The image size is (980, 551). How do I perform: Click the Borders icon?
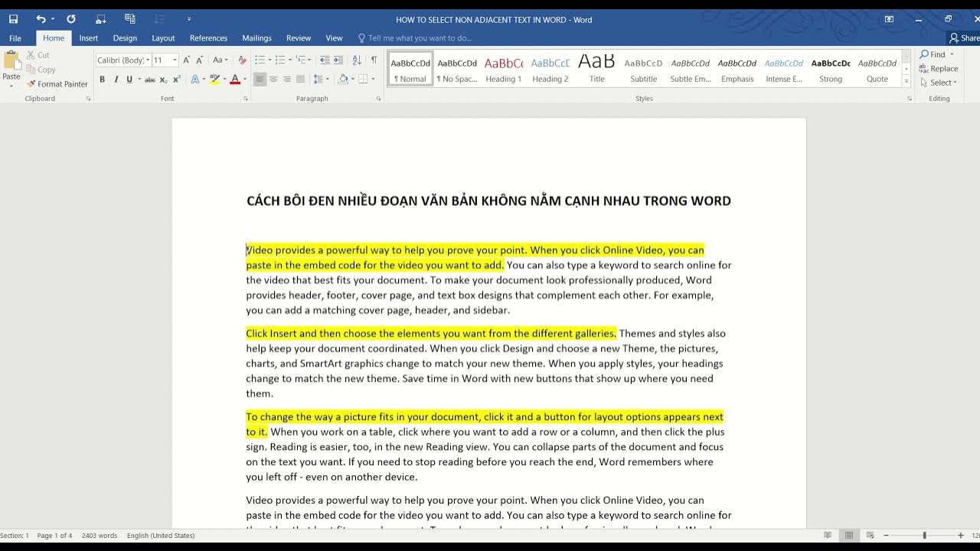tap(364, 80)
